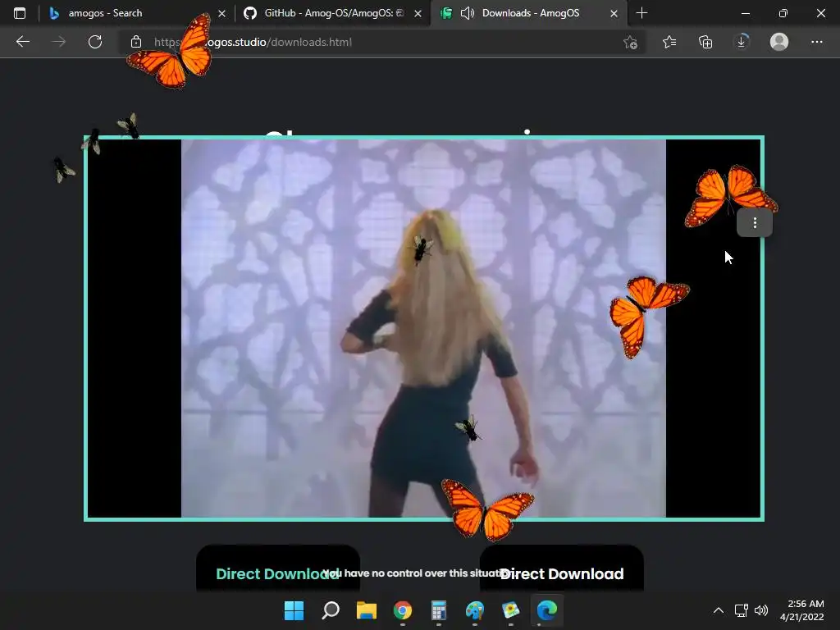Image resolution: width=840 pixels, height=630 pixels.
Task: Open the profile account menu
Action: tap(779, 42)
